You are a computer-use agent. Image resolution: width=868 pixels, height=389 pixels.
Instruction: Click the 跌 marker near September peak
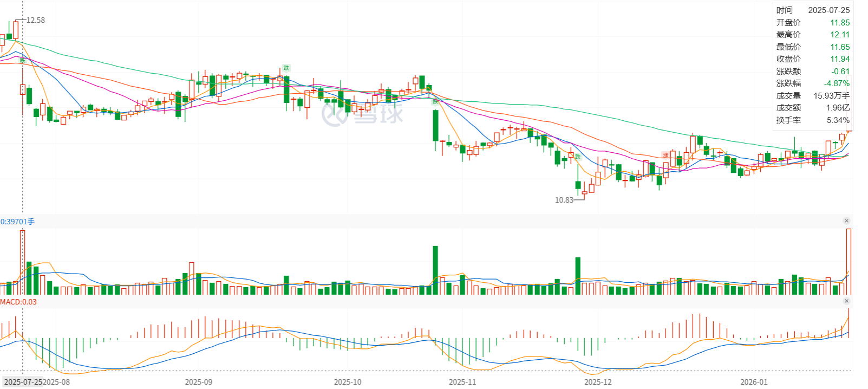[x=286, y=68]
